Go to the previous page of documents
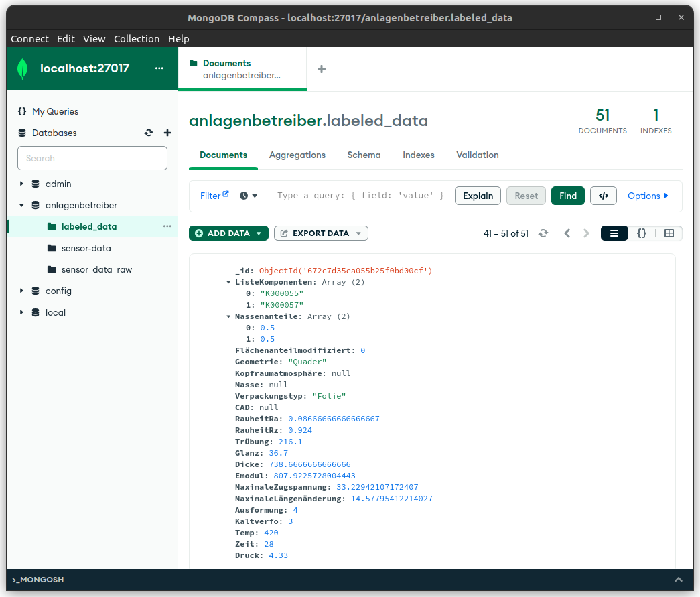 (567, 234)
